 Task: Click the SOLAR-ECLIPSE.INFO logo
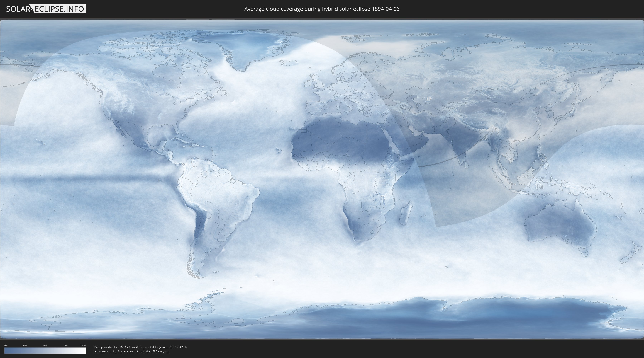point(46,9)
